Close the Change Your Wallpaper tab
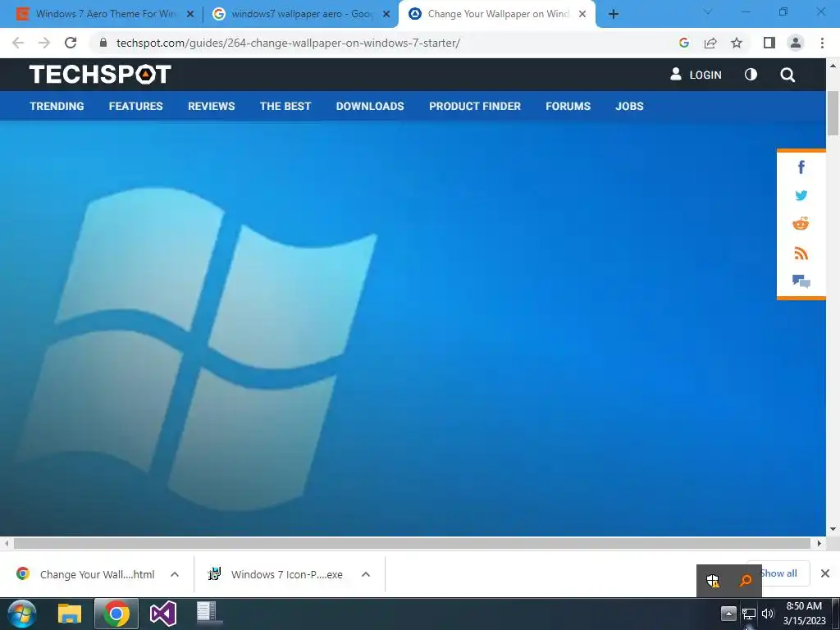 [582, 15]
